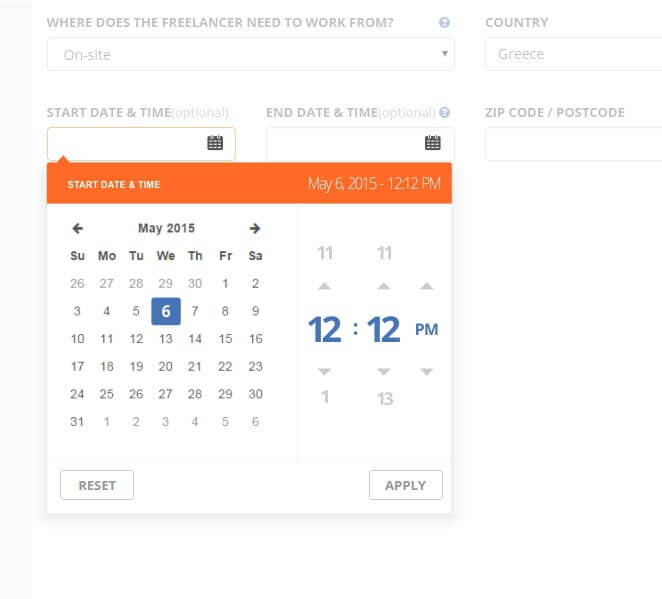Screen dimensions: 662x599
Task: Increase the hour with up arrow
Action: click(324, 286)
